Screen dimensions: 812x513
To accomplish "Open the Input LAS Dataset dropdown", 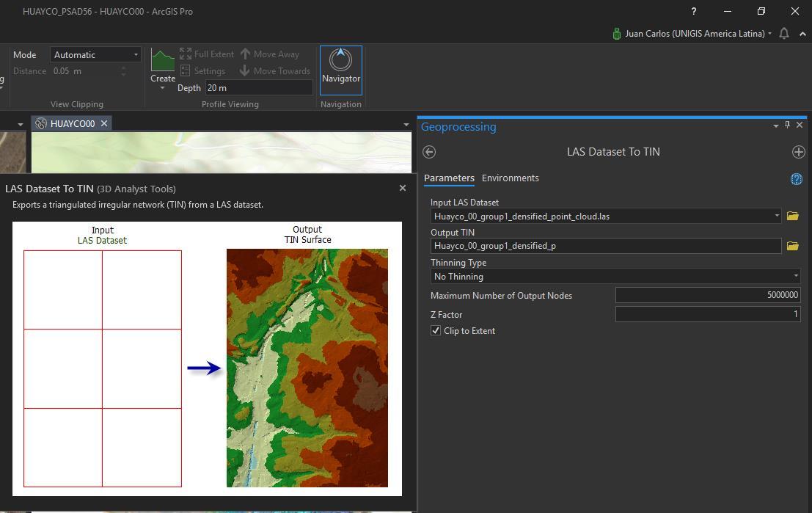I will (777, 217).
